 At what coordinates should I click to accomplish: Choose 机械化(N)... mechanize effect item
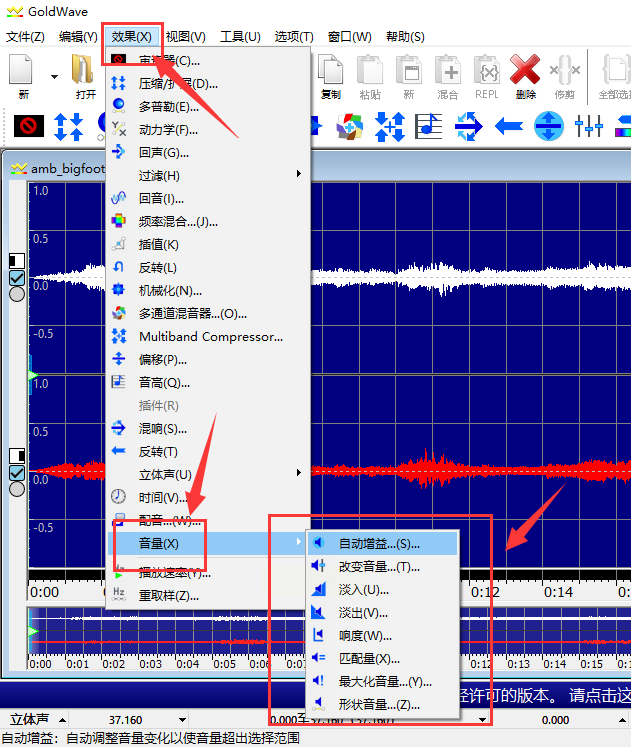[x=209, y=291]
